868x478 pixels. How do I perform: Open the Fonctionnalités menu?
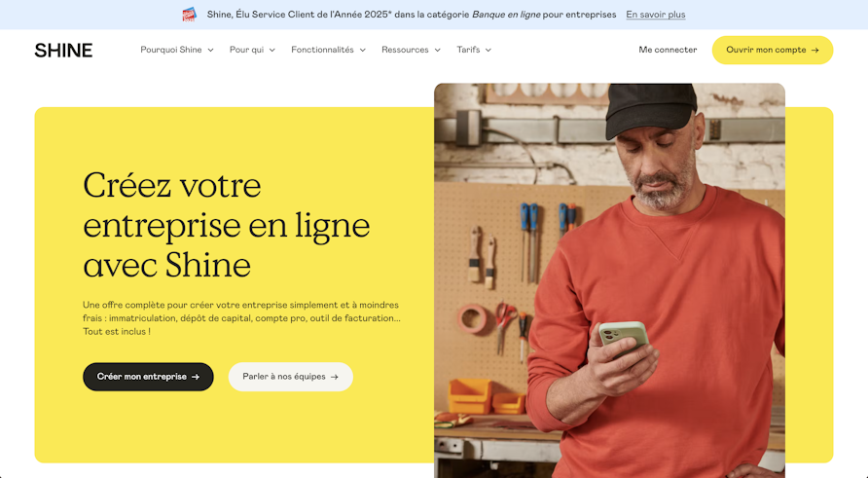328,50
